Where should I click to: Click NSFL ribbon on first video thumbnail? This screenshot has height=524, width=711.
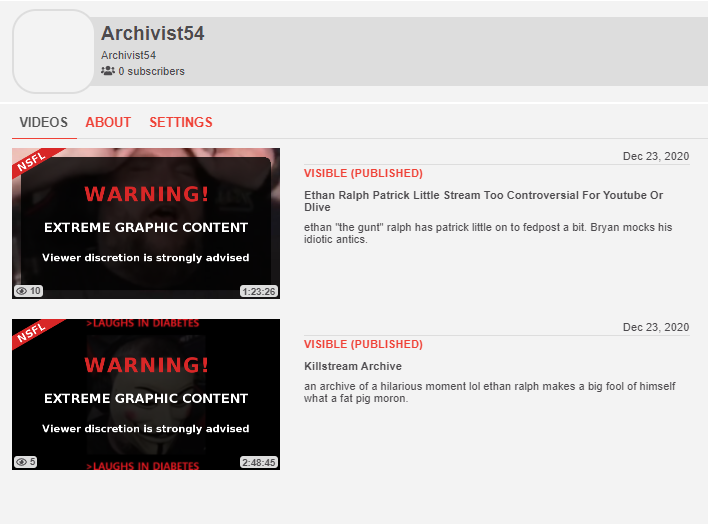coord(32,161)
